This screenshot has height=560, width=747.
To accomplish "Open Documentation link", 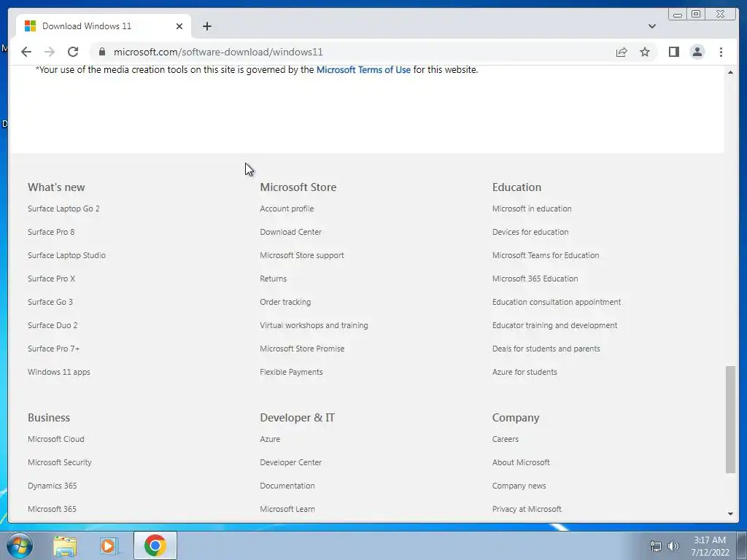I will coord(287,486).
